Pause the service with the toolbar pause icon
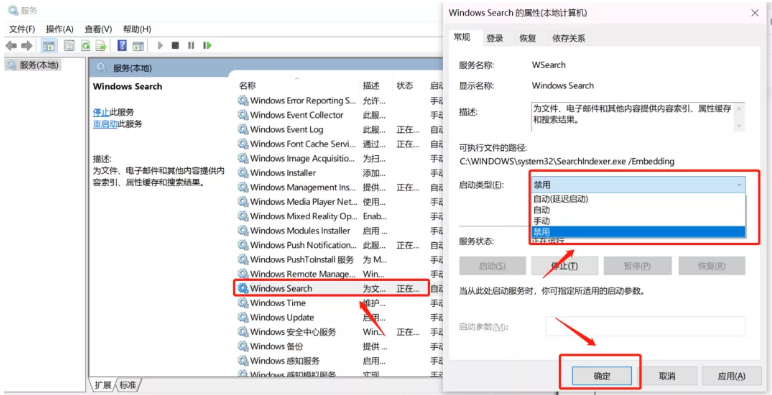The height and width of the screenshot is (395, 772). tap(191, 46)
